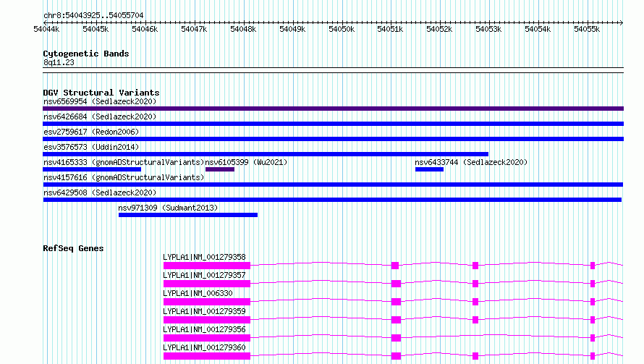The height and width of the screenshot is (364, 644).
Task: Click the chr8:54043925..54055704 coordinate label
Action: click(93, 16)
